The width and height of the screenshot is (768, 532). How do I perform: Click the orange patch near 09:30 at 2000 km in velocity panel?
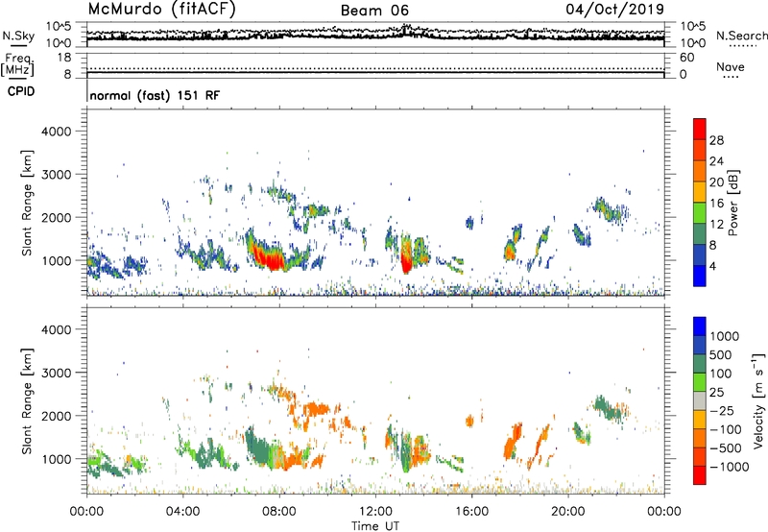tap(316, 408)
